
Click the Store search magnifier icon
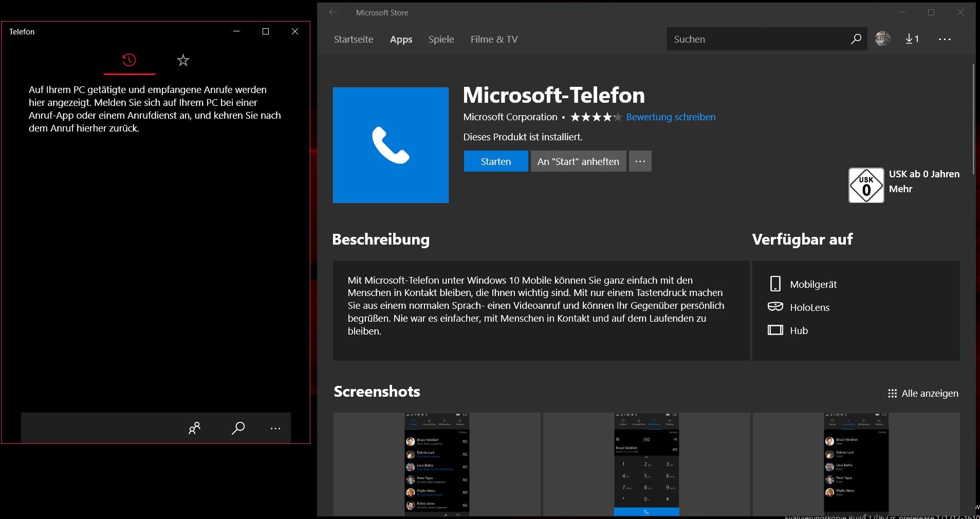click(x=856, y=39)
